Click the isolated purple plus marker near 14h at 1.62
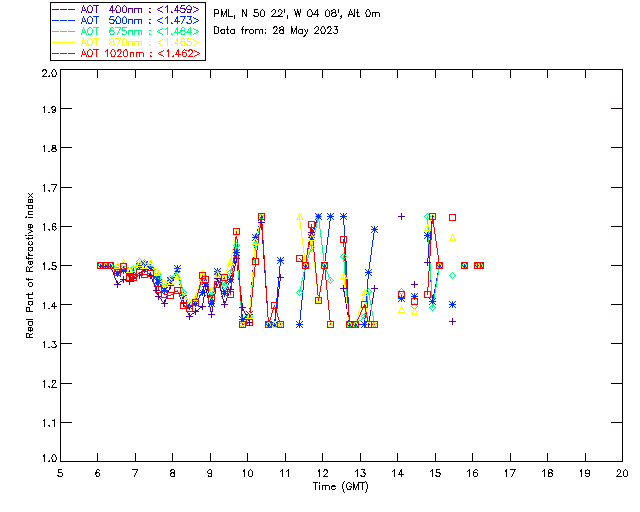640x512 pixels. click(401, 216)
